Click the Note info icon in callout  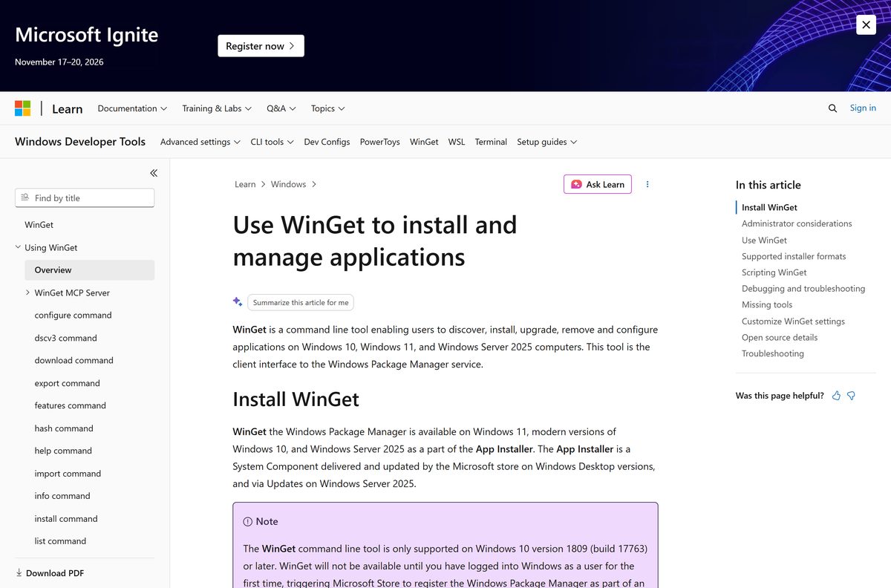coord(248,522)
